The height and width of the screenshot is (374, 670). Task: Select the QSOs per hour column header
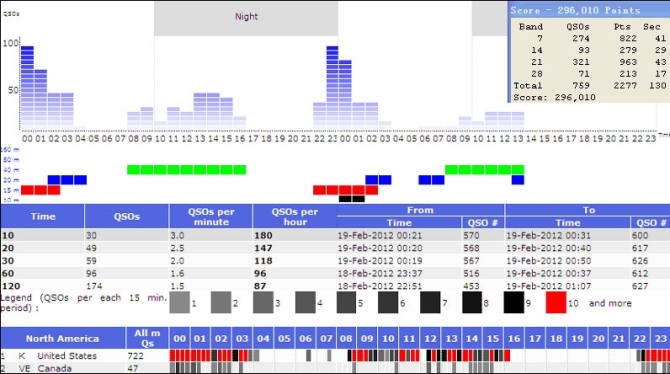(294, 217)
